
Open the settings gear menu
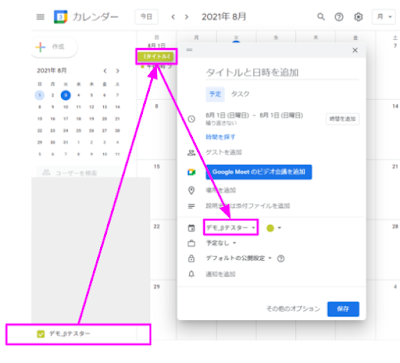[358, 17]
